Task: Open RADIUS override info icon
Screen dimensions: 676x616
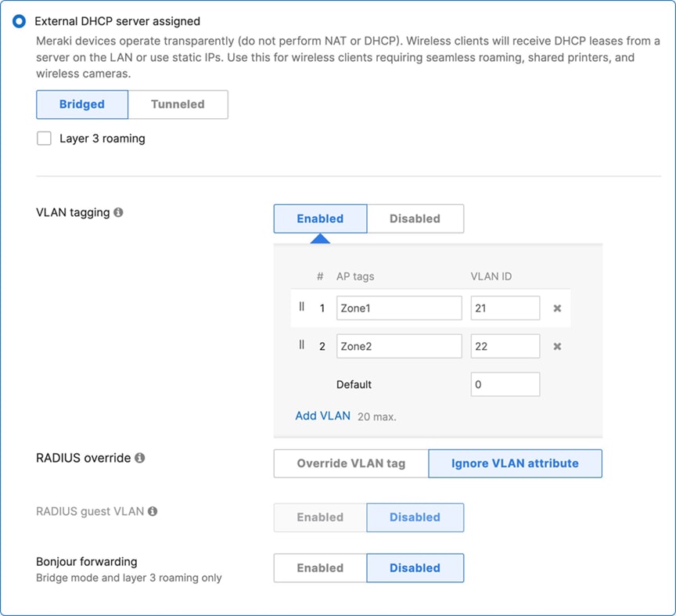Action: pyautogui.click(x=140, y=458)
